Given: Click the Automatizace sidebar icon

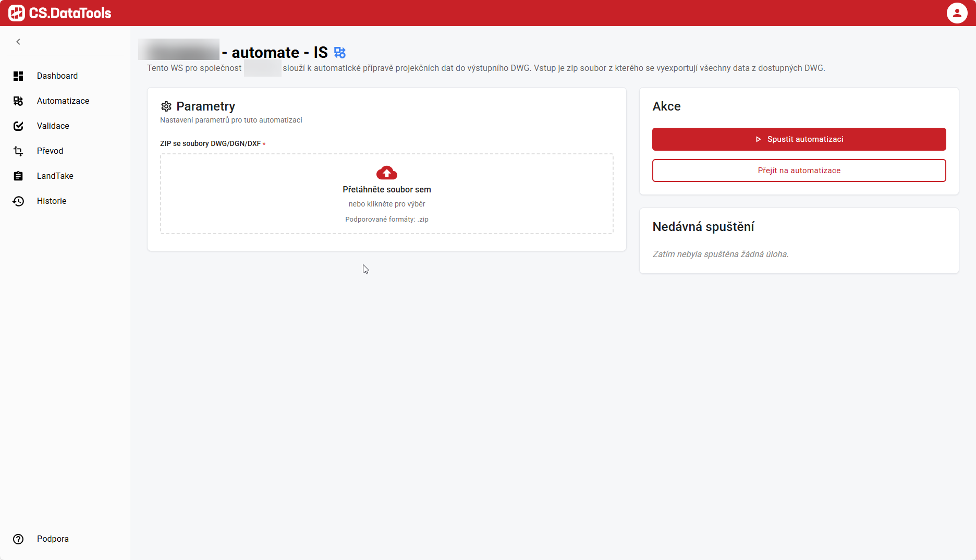Looking at the screenshot, I should pos(18,101).
